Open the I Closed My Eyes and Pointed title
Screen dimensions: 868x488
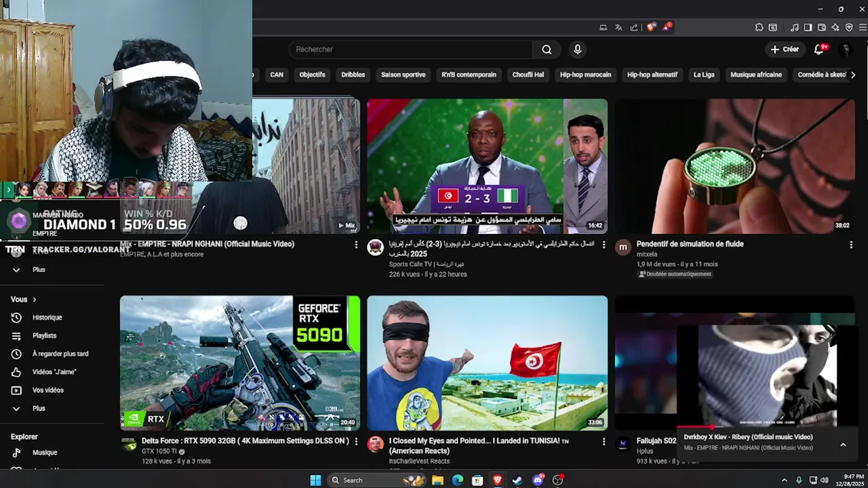(479, 445)
